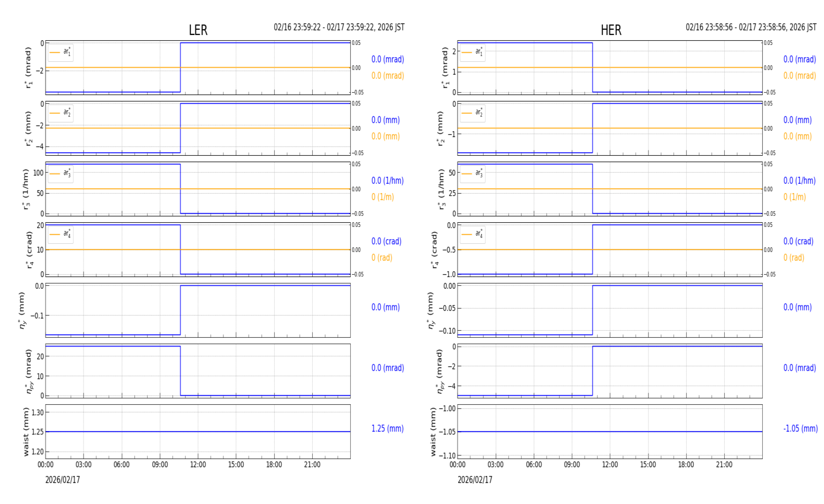
Task: Click HER blue 0.0 (1/hm) readout
Action: 799,181
